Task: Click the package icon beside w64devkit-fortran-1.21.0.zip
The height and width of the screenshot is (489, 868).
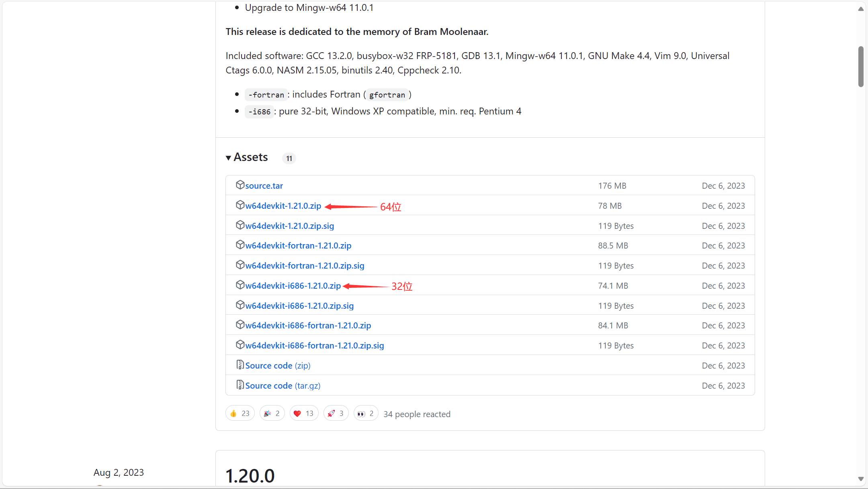Action: point(240,244)
